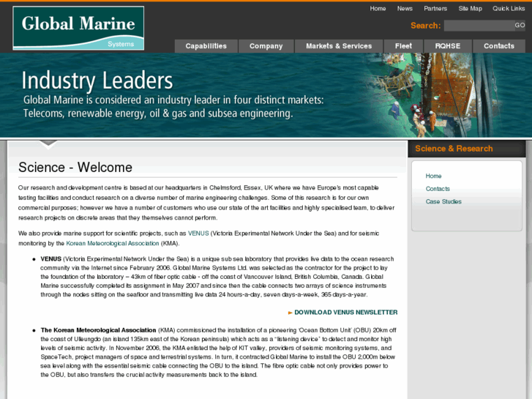Open the Home link in top navigation
532x399 pixels.
tap(378, 9)
